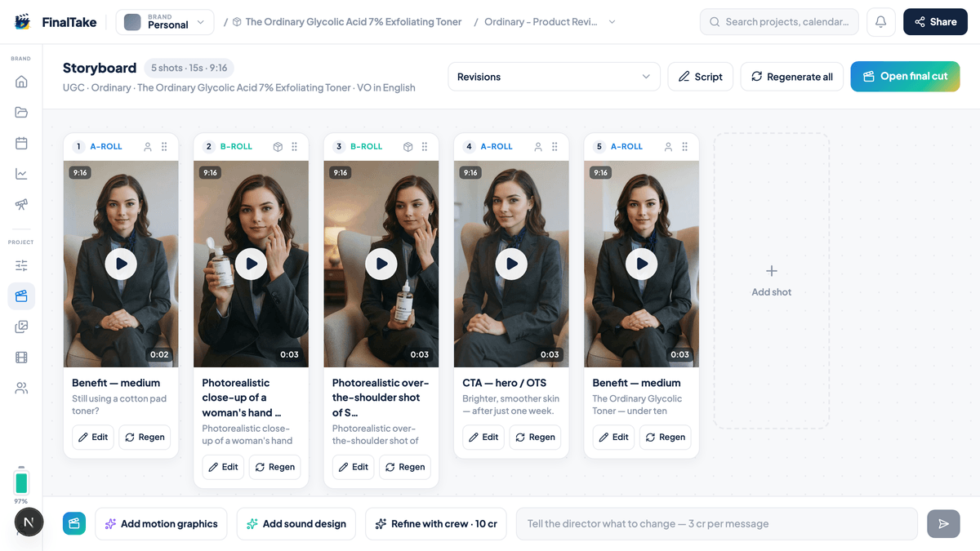Play shot 5 video preview
This screenshot has height=551, width=980.
[642, 264]
